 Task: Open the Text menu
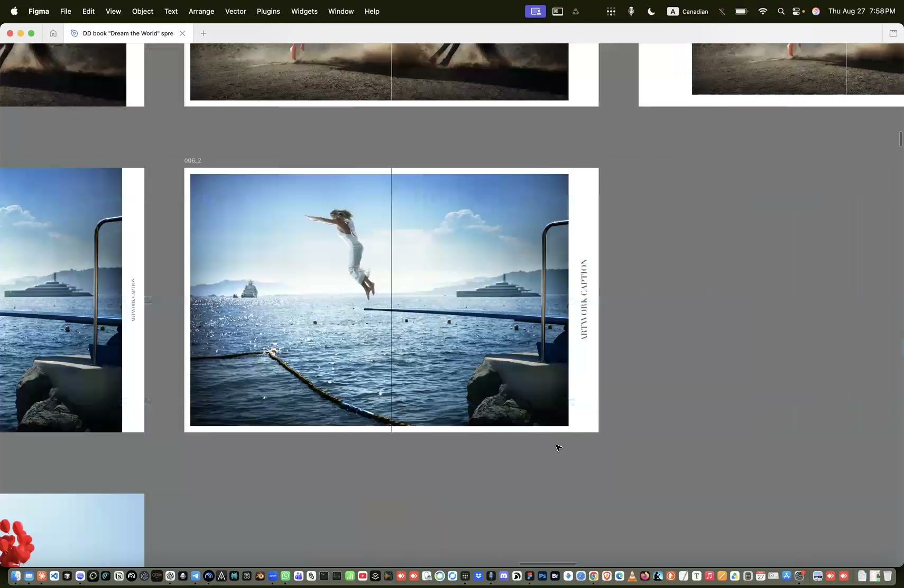tap(171, 11)
